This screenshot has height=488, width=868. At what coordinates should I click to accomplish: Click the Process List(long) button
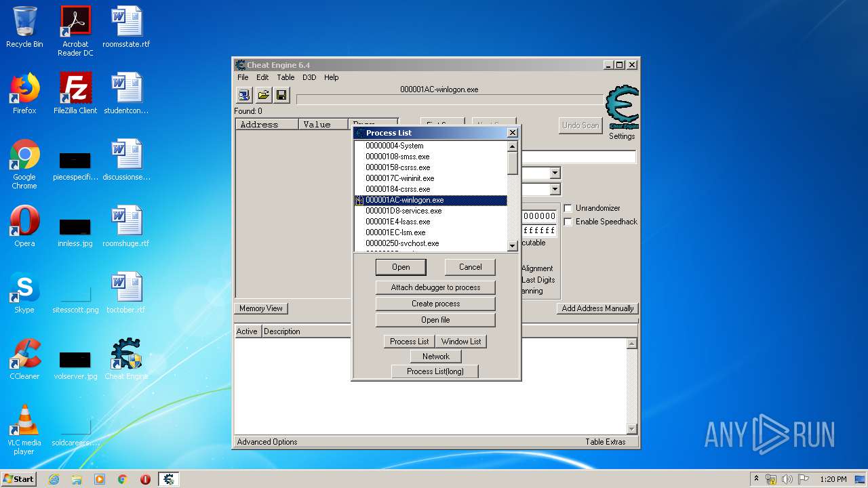435,371
